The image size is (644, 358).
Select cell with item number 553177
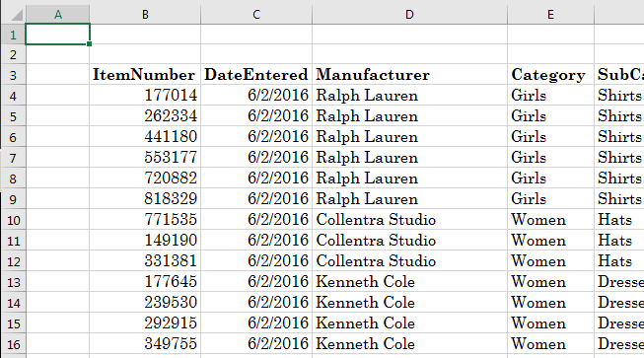coord(145,157)
